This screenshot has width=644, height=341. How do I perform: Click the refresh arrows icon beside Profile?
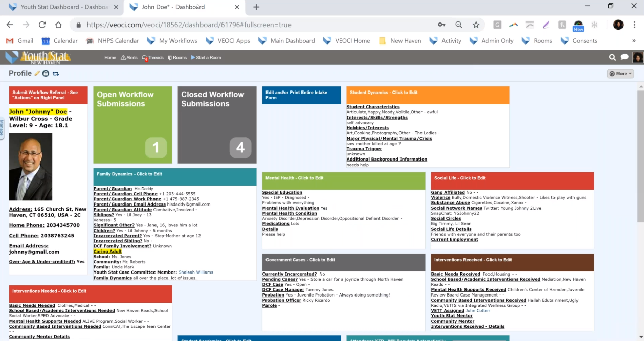(55, 74)
